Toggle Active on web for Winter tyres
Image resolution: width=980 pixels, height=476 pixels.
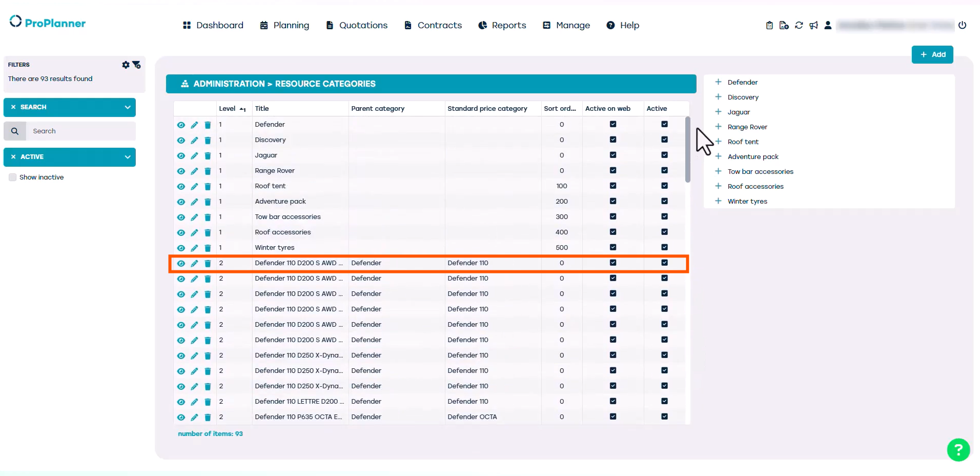point(613,247)
